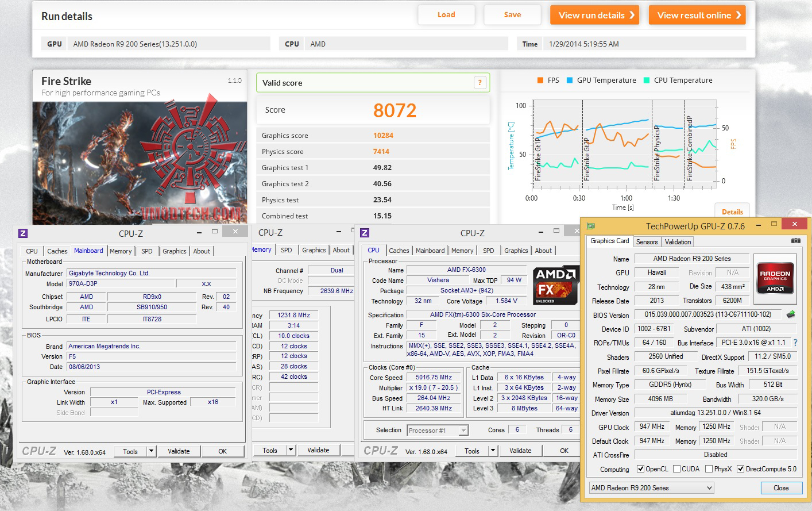
Task: Open the graphics card selector dropdown in GPU-Z
Action: pyautogui.click(x=651, y=488)
